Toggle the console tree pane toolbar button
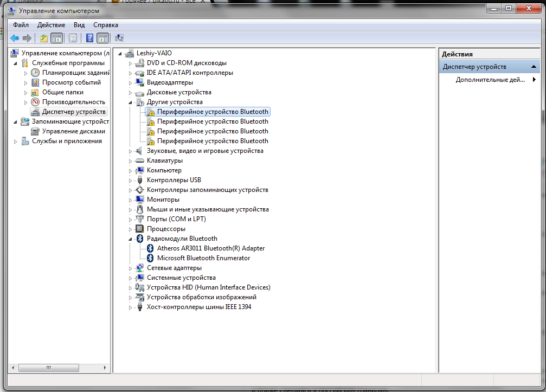 point(56,38)
